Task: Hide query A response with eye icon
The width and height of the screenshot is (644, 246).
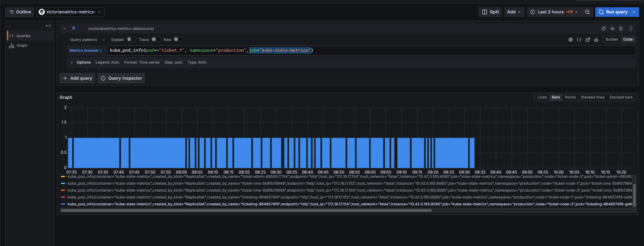Action: click(x=612, y=28)
